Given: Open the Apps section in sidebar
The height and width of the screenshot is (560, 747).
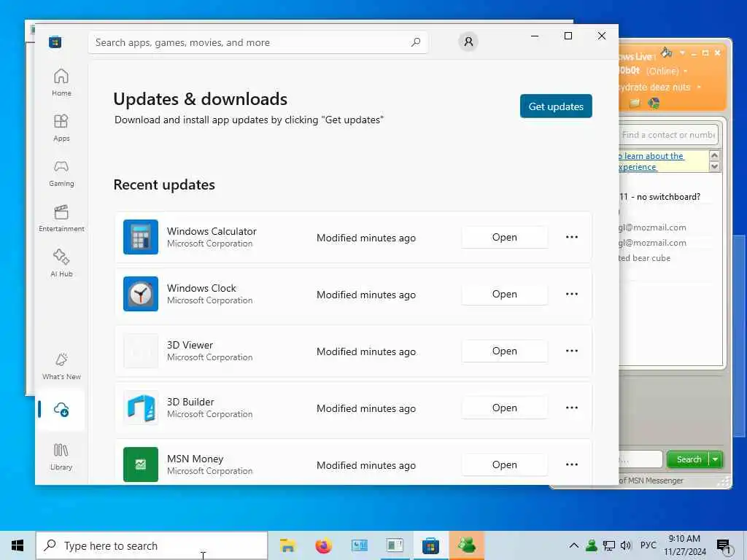Looking at the screenshot, I should pyautogui.click(x=61, y=128).
